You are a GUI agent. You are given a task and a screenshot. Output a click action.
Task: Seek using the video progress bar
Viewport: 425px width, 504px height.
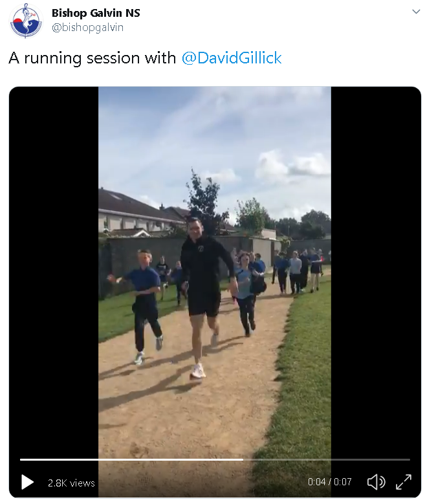(215, 459)
